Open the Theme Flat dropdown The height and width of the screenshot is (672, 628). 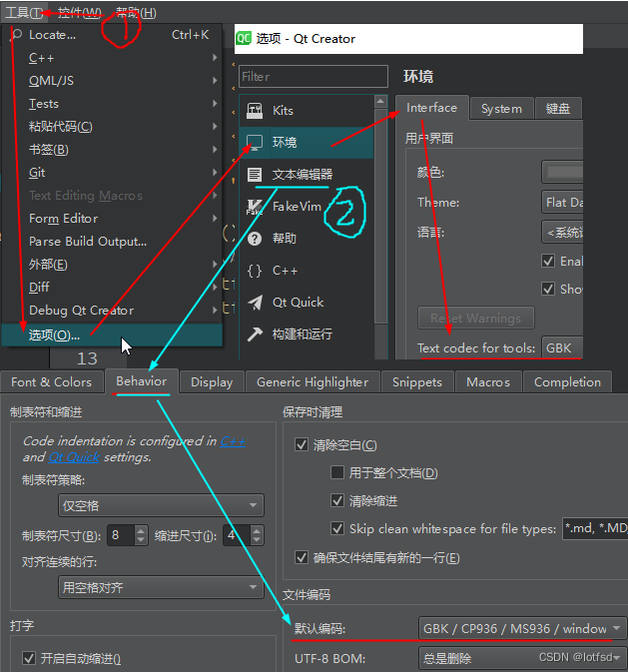click(x=562, y=203)
